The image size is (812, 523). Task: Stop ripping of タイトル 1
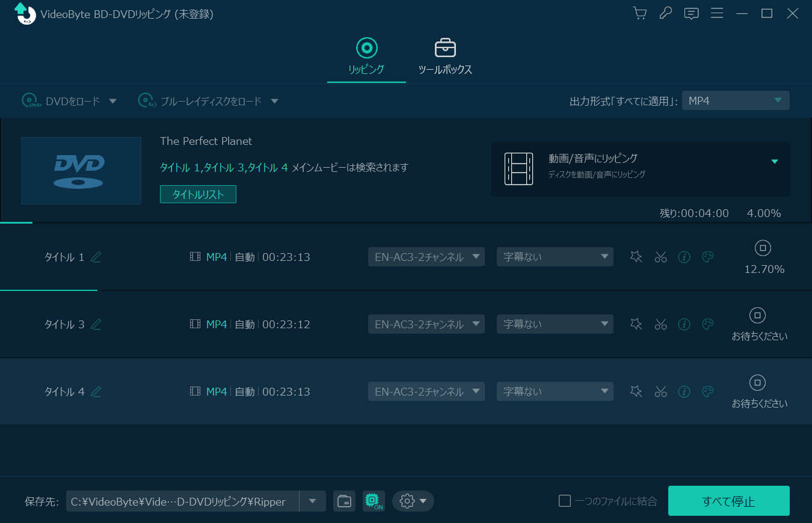[x=764, y=248]
